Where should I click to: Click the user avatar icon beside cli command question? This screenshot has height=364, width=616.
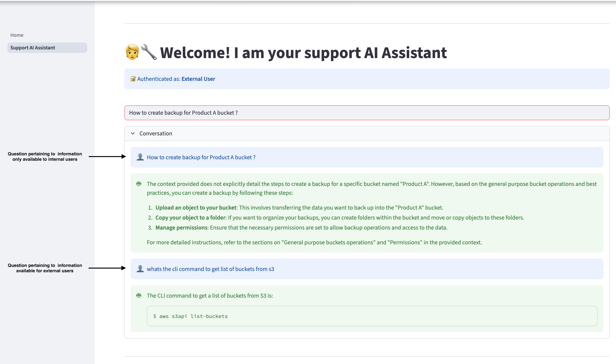pos(140,269)
